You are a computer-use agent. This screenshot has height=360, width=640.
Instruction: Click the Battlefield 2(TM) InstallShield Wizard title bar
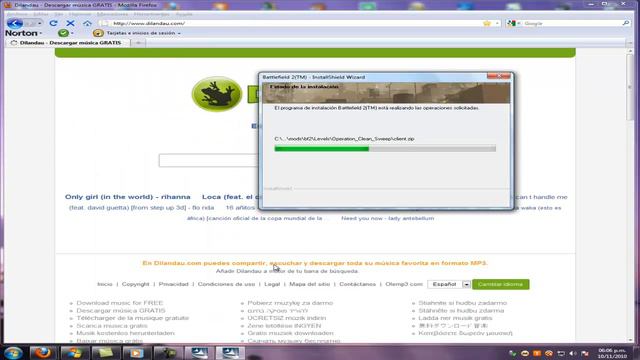coord(373,77)
